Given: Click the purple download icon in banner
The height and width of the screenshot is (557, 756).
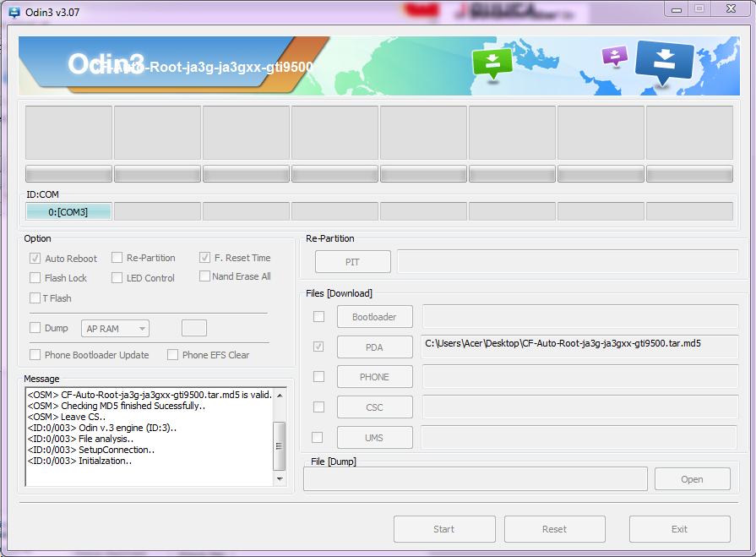Looking at the screenshot, I should click(x=615, y=56).
